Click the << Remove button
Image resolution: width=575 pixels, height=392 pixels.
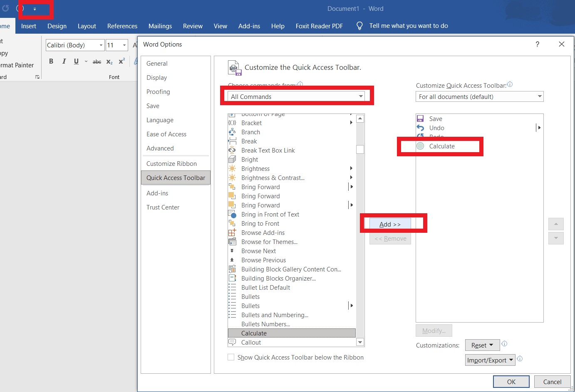click(x=390, y=238)
